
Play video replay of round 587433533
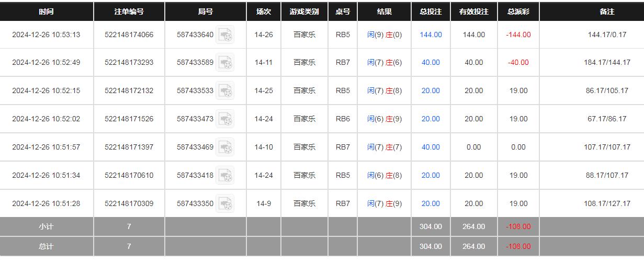coord(225,91)
